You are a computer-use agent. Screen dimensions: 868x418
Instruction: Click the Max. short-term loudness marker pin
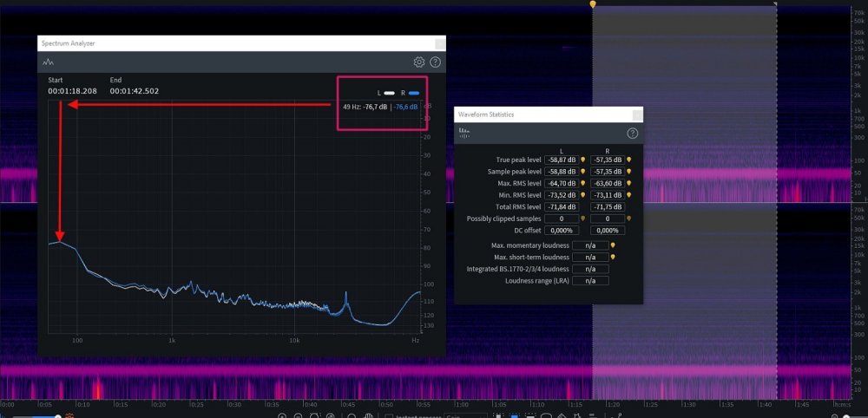[613, 257]
